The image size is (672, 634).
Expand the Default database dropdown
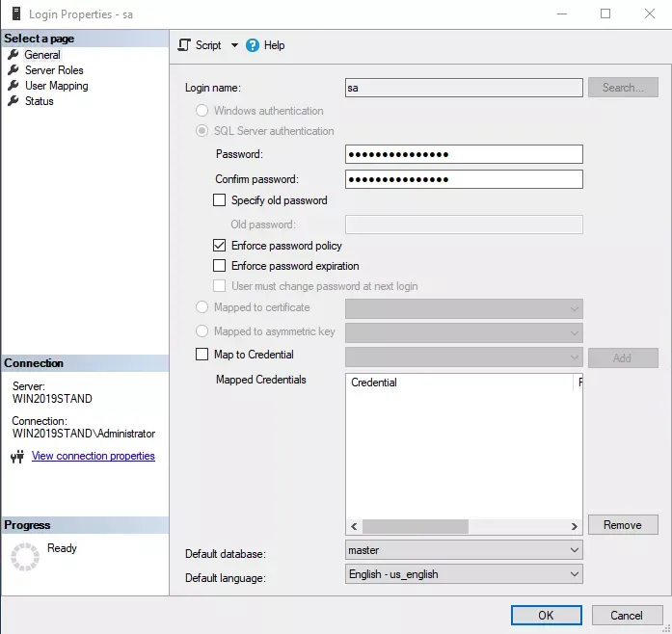point(574,550)
